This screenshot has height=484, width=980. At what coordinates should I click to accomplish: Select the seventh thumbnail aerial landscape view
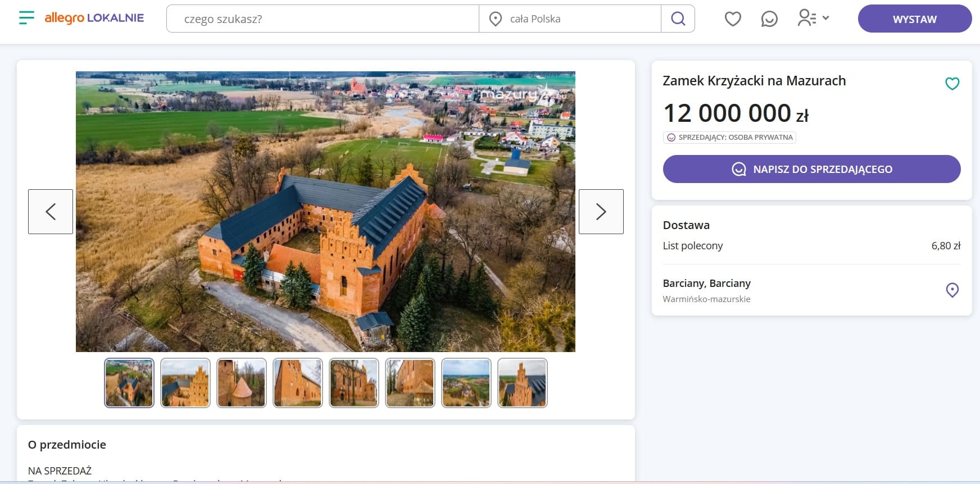coord(466,383)
